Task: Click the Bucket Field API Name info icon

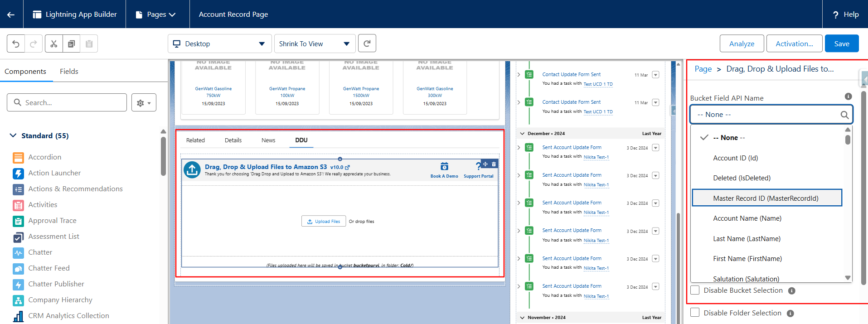Action: [848, 97]
